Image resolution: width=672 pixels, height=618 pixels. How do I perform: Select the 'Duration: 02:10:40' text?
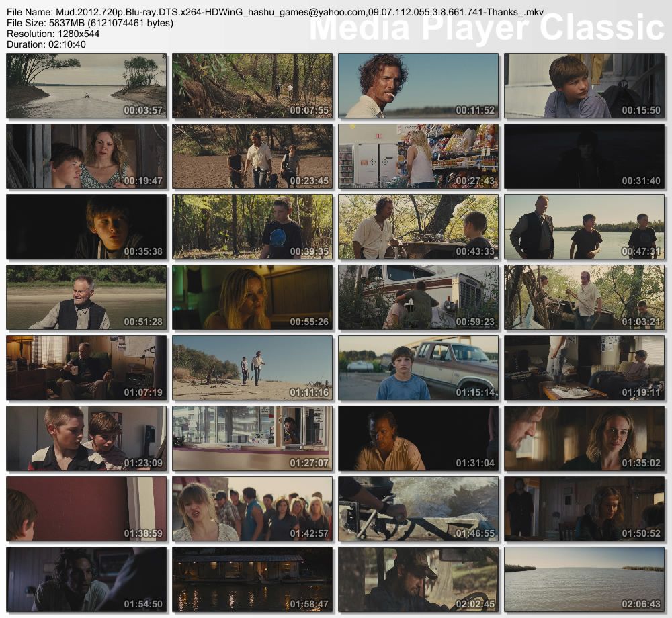pos(46,44)
